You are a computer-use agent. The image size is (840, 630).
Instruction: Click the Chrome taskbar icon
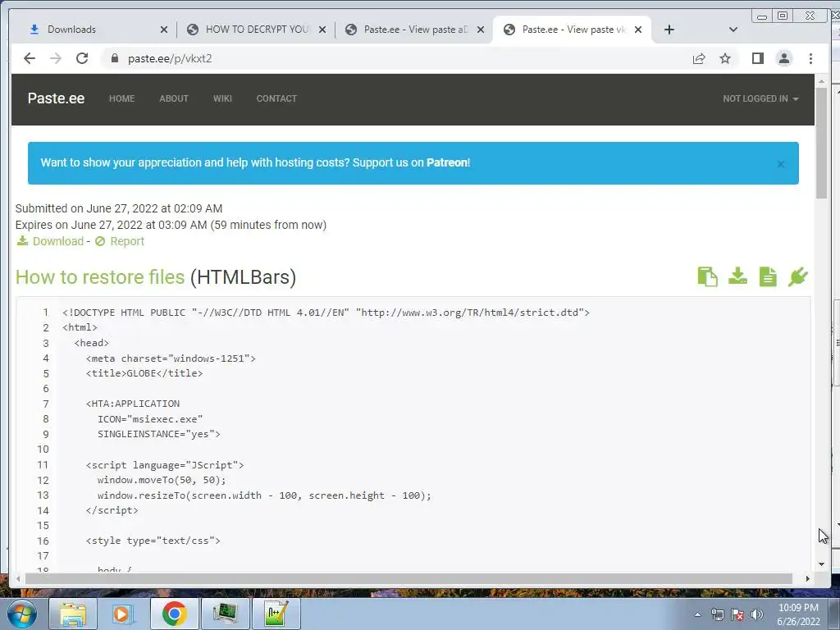[174, 614]
